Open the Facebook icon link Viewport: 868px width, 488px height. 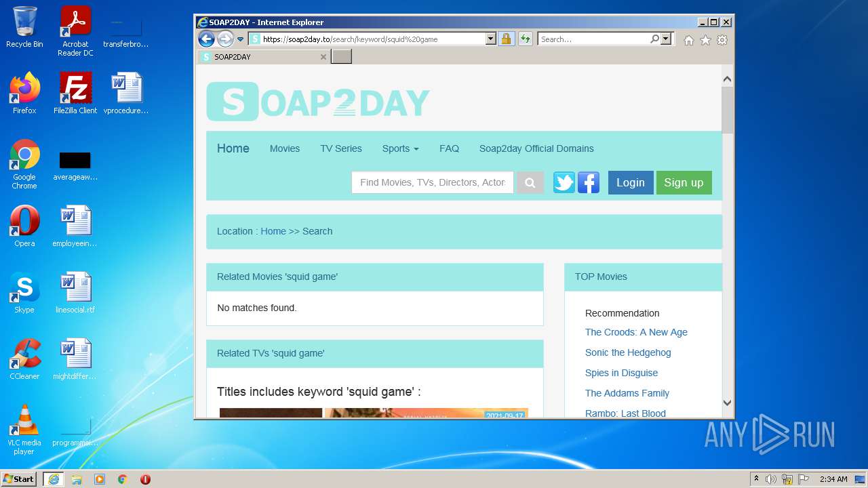[589, 182]
